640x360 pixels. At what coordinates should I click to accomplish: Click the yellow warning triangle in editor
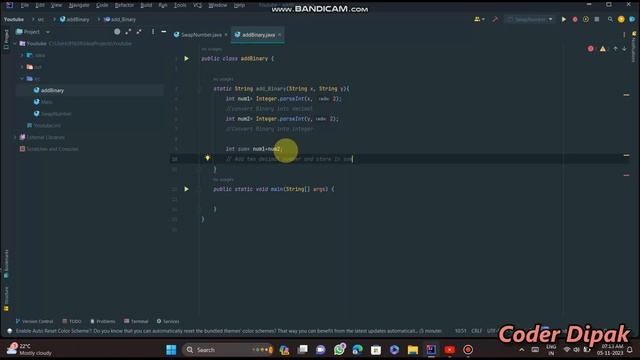coord(603,49)
